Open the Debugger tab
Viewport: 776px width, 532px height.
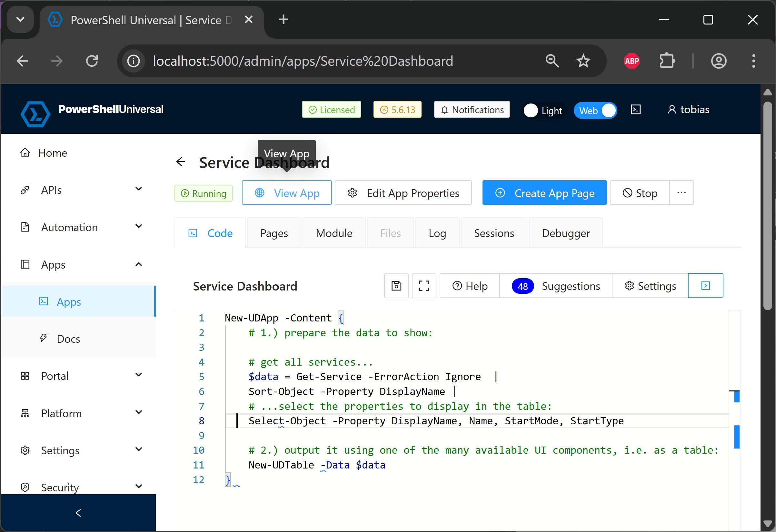(x=566, y=233)
